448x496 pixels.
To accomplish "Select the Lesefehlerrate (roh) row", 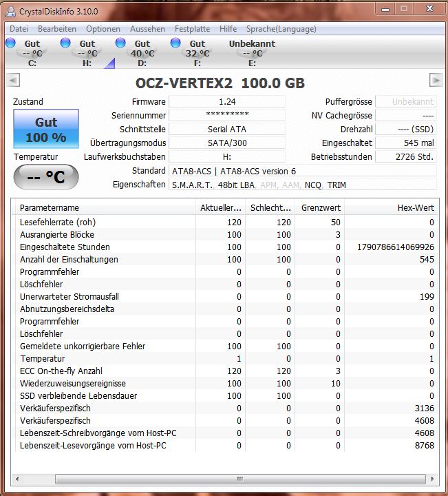I will [x=225, y=222].
